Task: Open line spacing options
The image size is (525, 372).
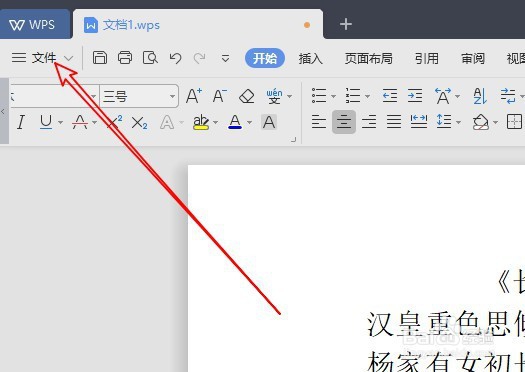Action: coord(444,122)
